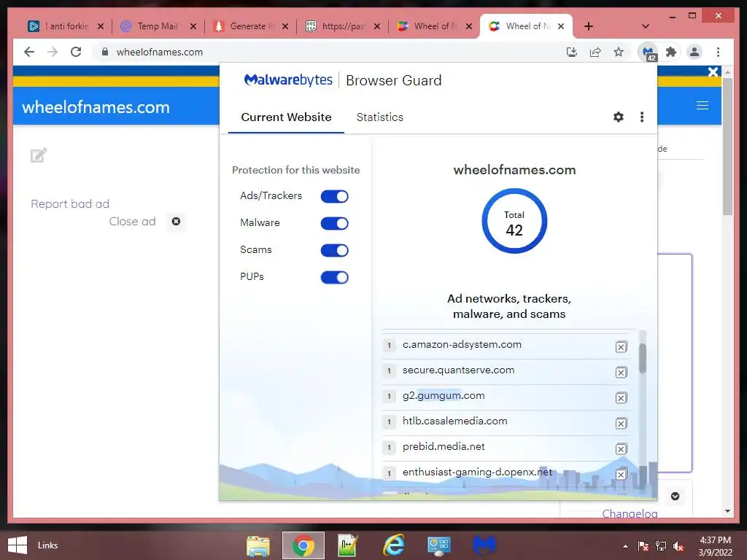Screen dimensions: 747x560
Task: Go back to previous page
Action: tap(29, 52)
